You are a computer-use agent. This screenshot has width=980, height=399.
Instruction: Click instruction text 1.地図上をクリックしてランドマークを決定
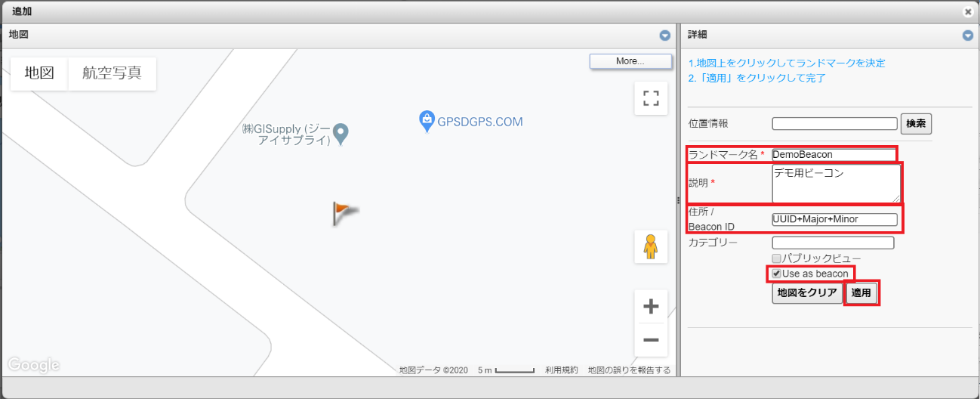[x=787, y=63]
